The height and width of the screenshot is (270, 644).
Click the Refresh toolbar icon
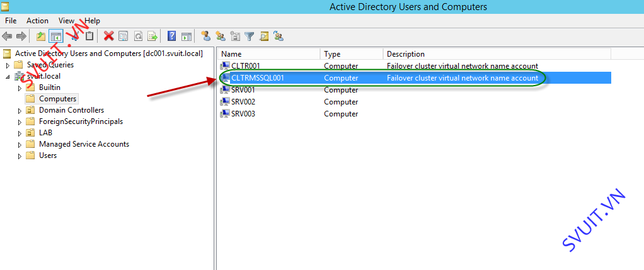pos(138,36)
